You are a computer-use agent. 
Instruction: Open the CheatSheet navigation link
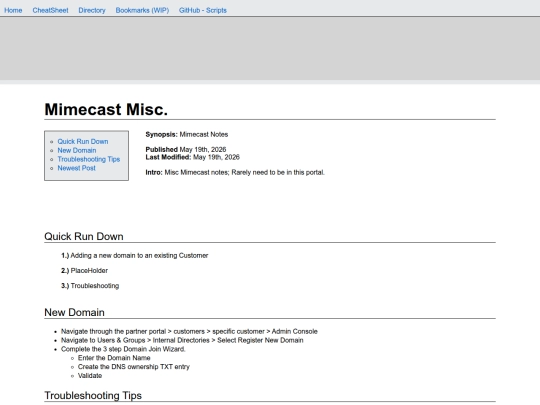(50, 10)
